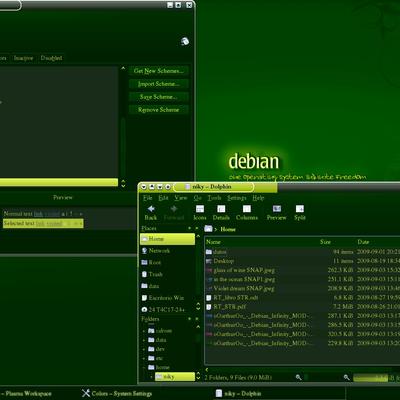Switch to the Disabled tab in Colors settings

51,58
